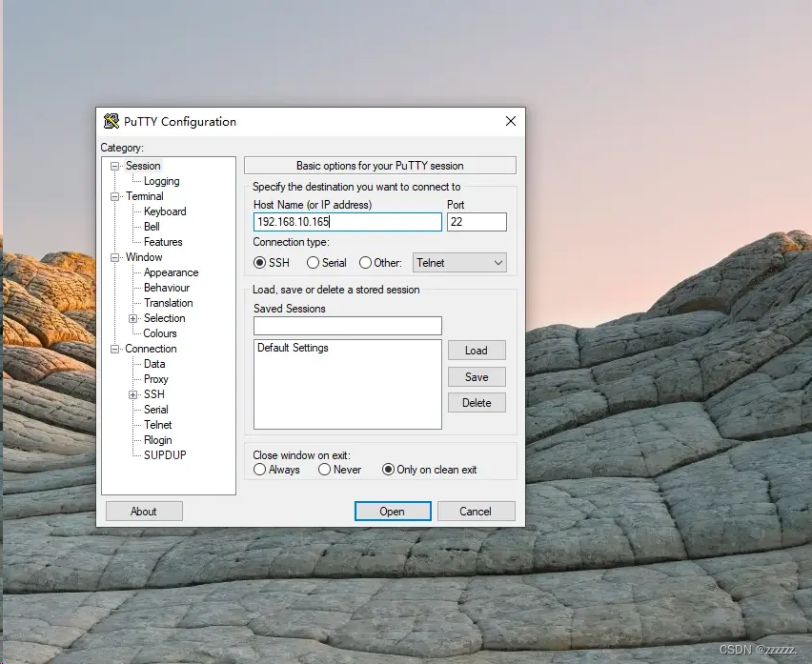Click the Load session button
The height and width of the screenshot is (664, 812).
477,351
